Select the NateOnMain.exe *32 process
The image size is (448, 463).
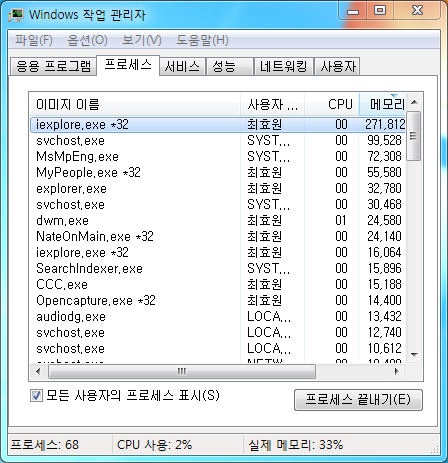(x=218, y=236)
